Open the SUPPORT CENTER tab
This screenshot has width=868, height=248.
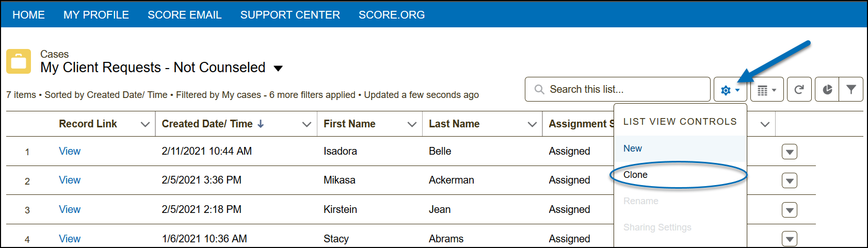pos(290,15)
